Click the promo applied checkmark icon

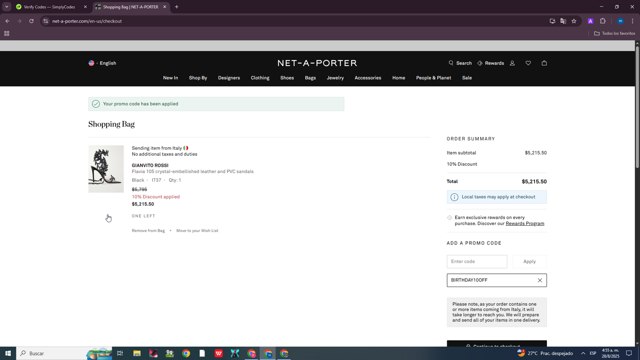[96, 104]
